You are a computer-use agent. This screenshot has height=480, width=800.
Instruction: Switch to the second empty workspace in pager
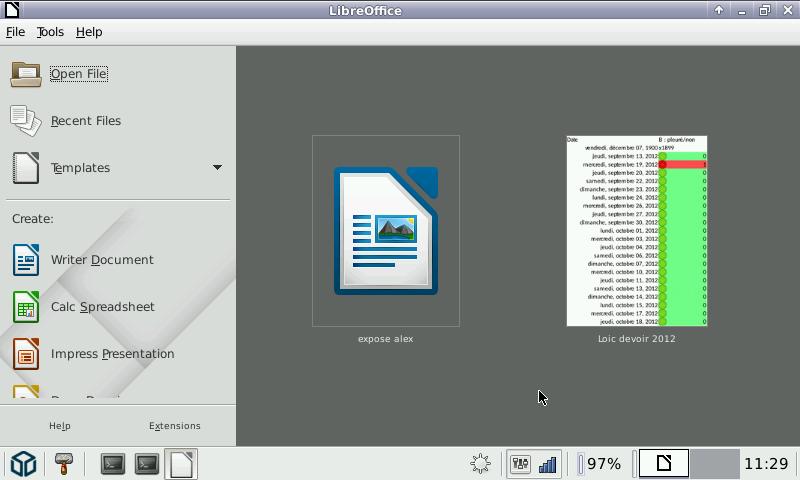pyautogui.click(x=714, y=464)
